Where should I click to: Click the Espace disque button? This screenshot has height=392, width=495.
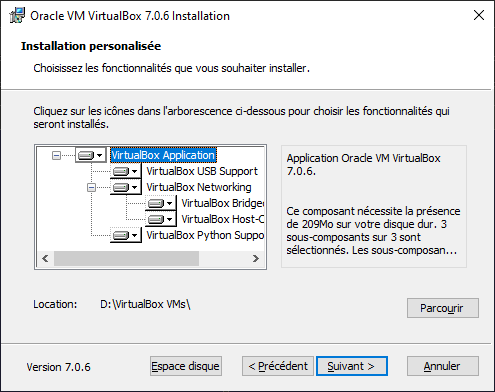coord(186,366)
